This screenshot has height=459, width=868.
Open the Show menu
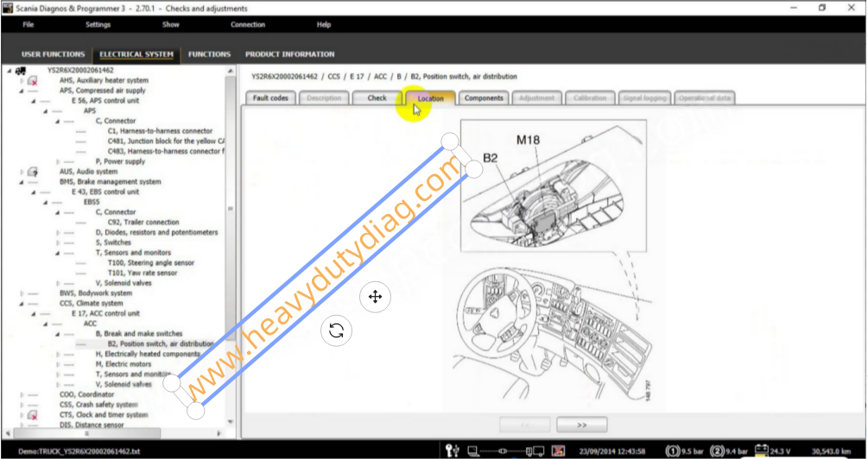170,24
